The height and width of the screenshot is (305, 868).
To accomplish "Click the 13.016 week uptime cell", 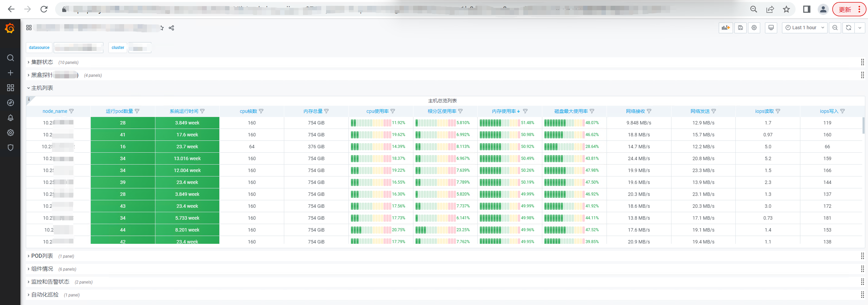I will pyautogui.click(x=187, y=158).
